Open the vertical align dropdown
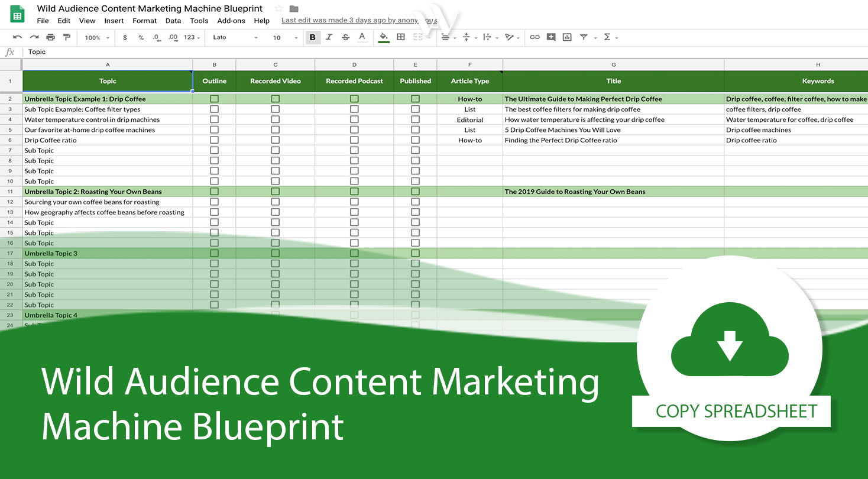Viewport: 868px width, 479px height. click(469, 37)
